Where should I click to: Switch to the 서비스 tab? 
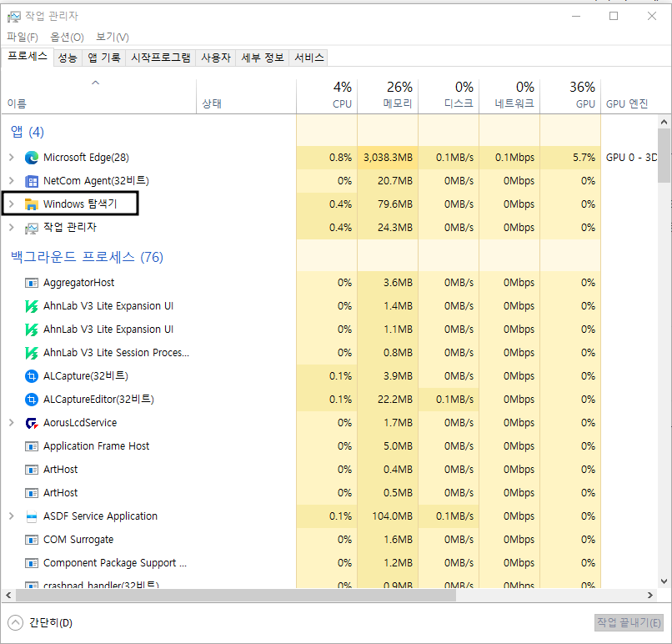pyautogui.click(x=309, y=58)
